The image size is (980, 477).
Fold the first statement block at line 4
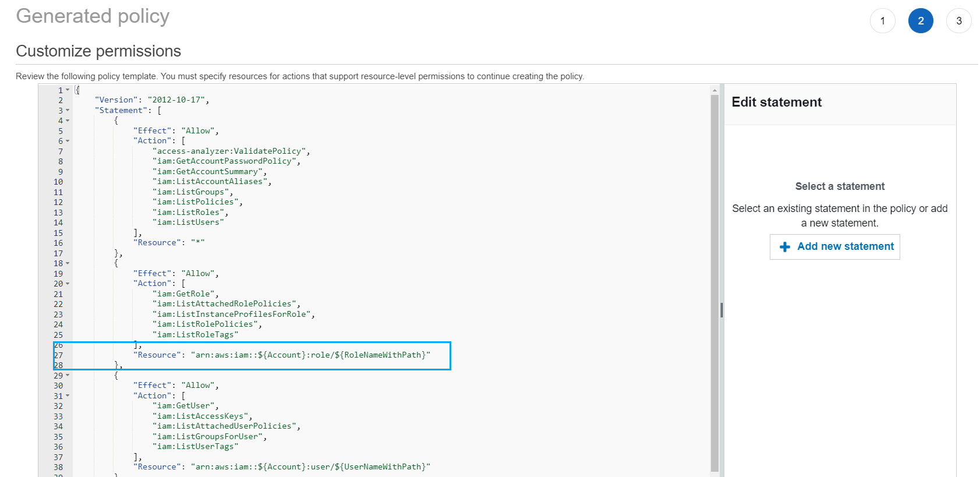point(68,121)
